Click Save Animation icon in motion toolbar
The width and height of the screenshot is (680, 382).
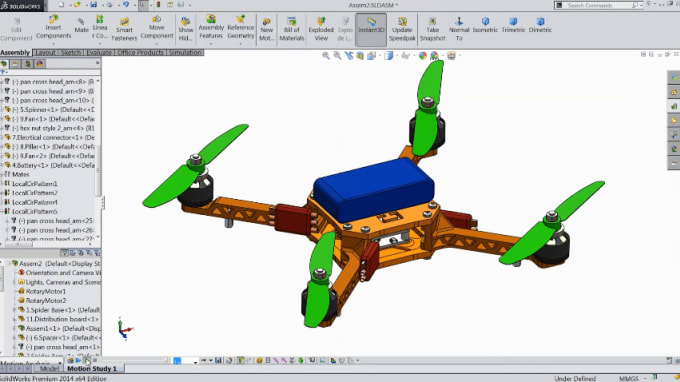tap(218, 360)
